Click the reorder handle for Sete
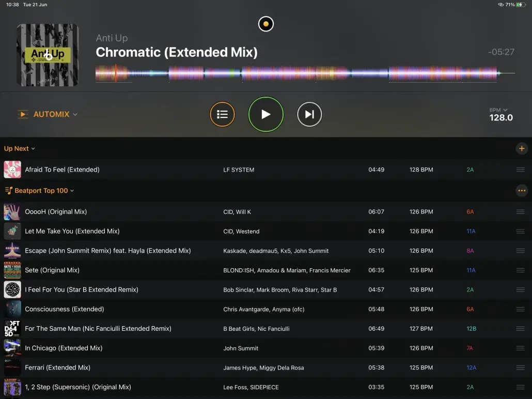This screenshot has height=399, width=532. pos(521,270)
